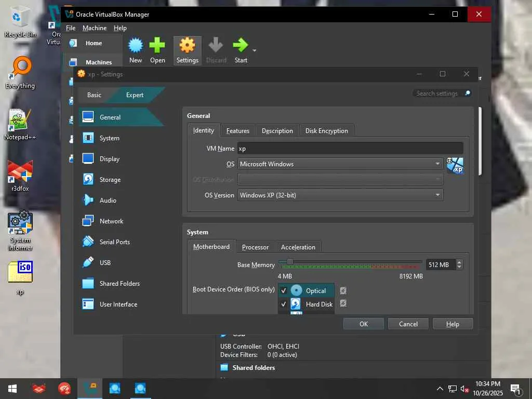Toggle the Hard Disk boot device checkbox
The height and width of the screenshot is (399, 532).
284,304
